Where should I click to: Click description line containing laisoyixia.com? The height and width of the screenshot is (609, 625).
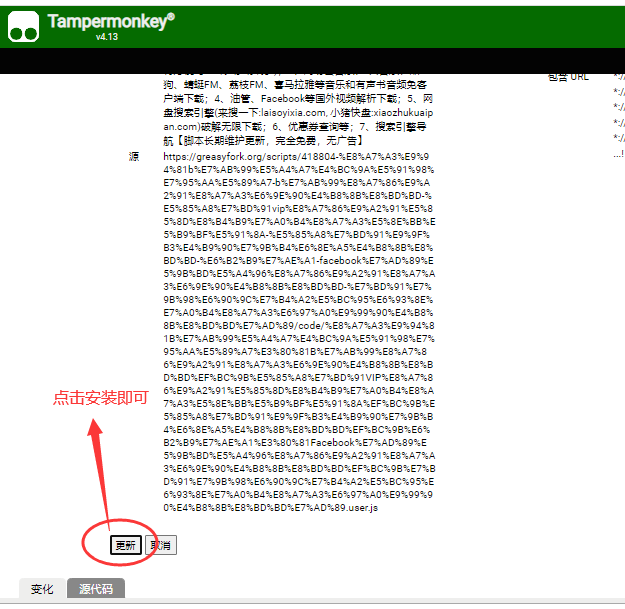coord(298,113)
